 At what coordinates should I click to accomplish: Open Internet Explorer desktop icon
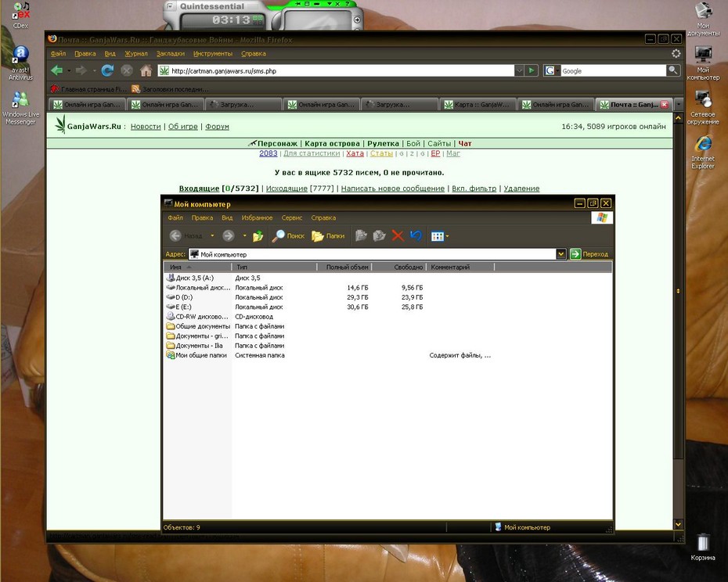(x=703, y=152)
